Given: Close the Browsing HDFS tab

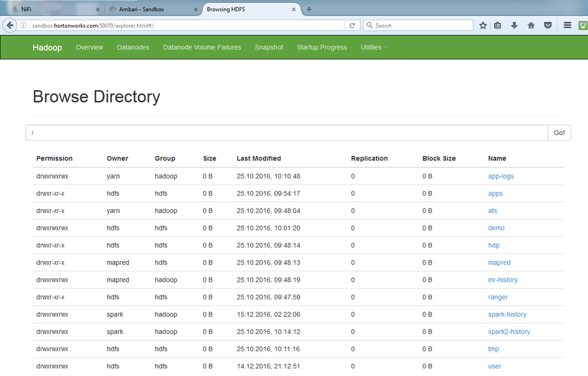Looking at the screenshot, I should pyautogui.click(x=293, y=9).
